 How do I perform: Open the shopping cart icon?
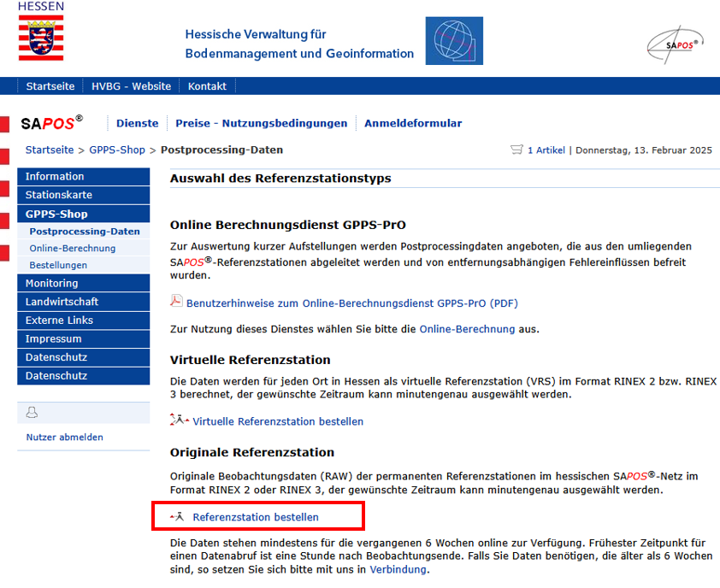(x=516, y=150)
